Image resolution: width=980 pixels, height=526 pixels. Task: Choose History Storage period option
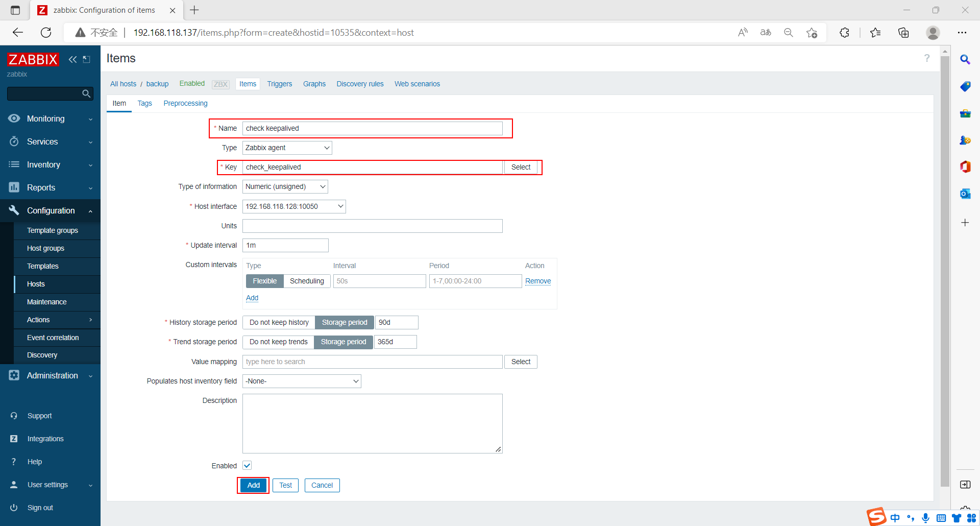pos(345,322)
